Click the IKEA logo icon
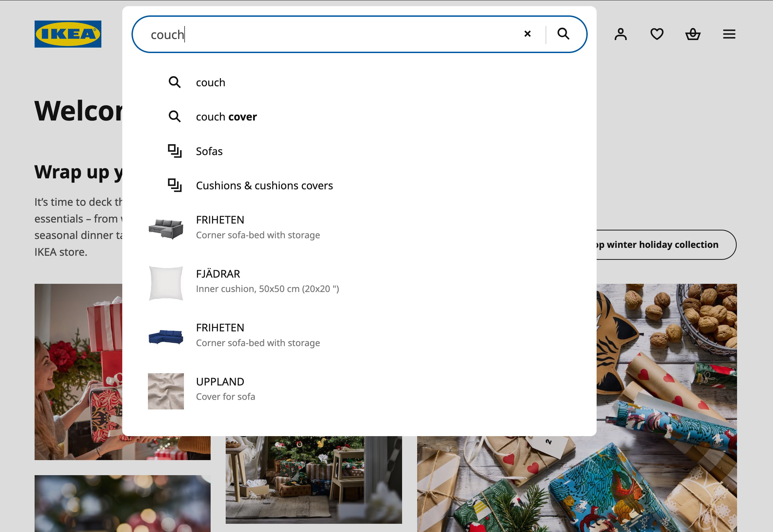Viewport: 773px width, 532px height. pos(67,34)
